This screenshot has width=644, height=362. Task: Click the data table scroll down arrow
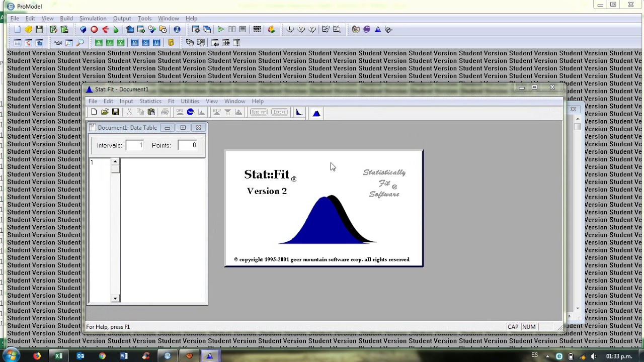click(115, 299)
